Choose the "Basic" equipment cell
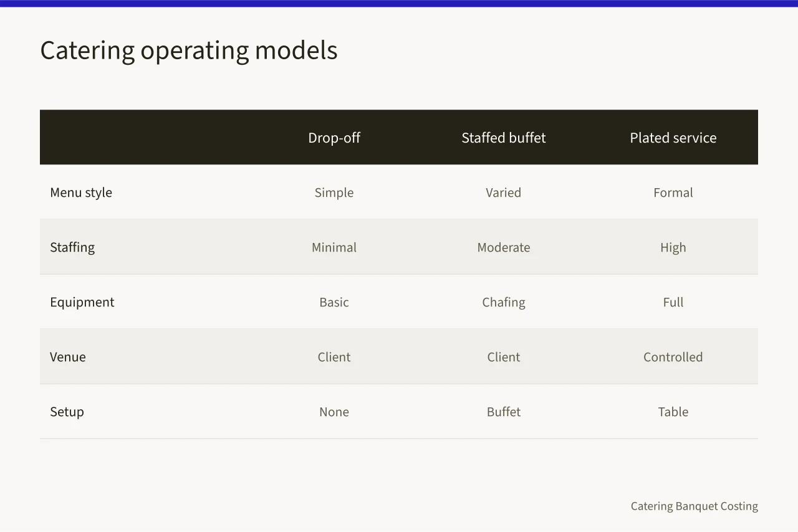Viewport: 798px width, 532px height. (334, 302)
